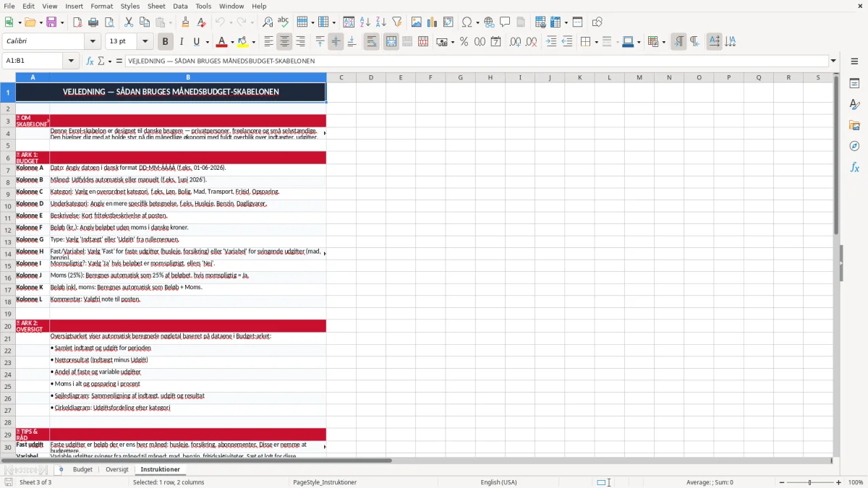The width and height of the screenshot is (868, 488).
Task: Apply the red Font Color swatch
Action: pos(221,42)
